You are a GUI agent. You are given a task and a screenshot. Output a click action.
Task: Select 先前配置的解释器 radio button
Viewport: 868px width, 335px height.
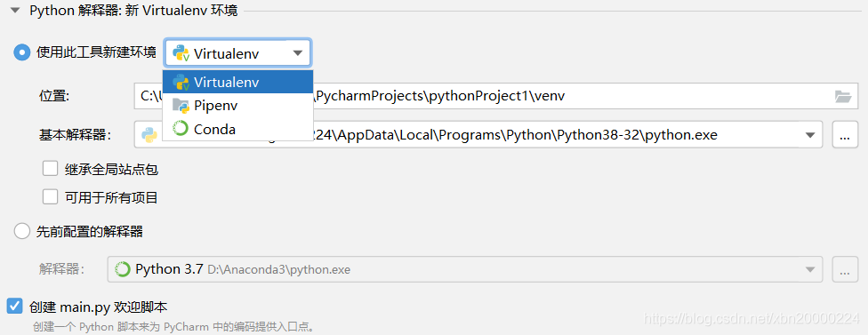coord(22,231)
